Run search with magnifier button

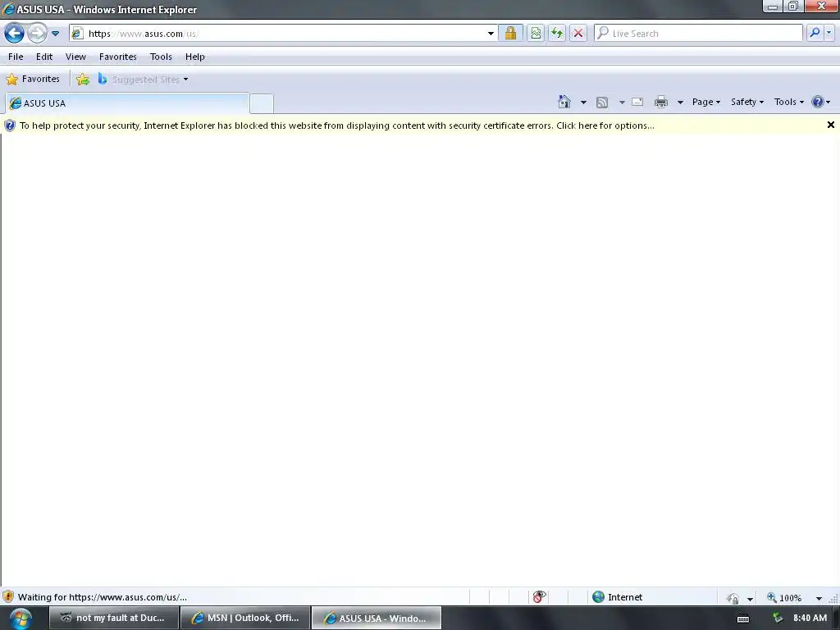(815, 33)
